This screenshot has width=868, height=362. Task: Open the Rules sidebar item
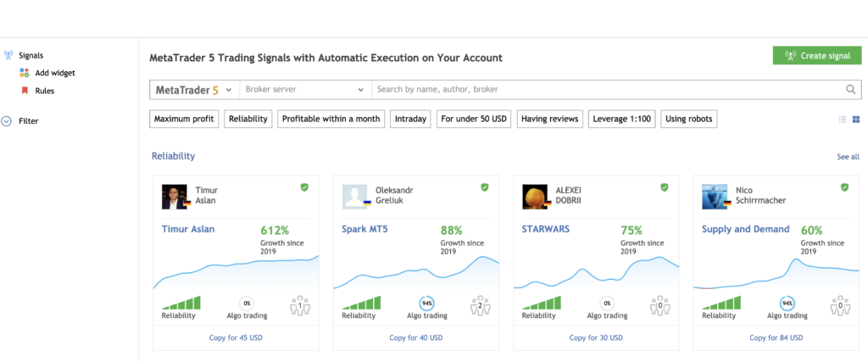point(45,91)
